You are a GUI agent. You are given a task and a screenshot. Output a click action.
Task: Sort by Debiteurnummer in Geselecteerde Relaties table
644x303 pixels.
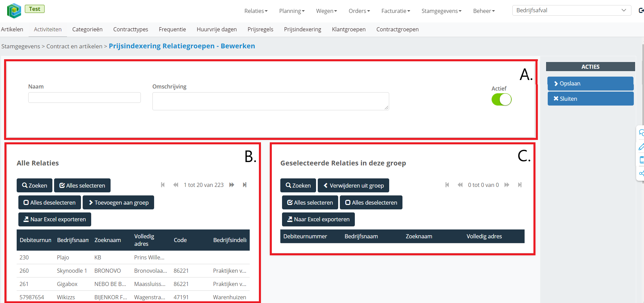(x=305, y=236)
